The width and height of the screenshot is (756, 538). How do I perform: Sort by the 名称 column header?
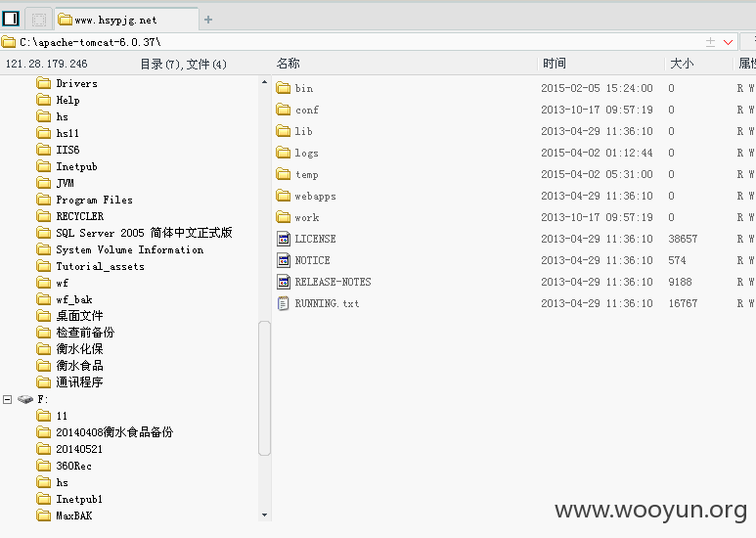(x=289, y=64)
